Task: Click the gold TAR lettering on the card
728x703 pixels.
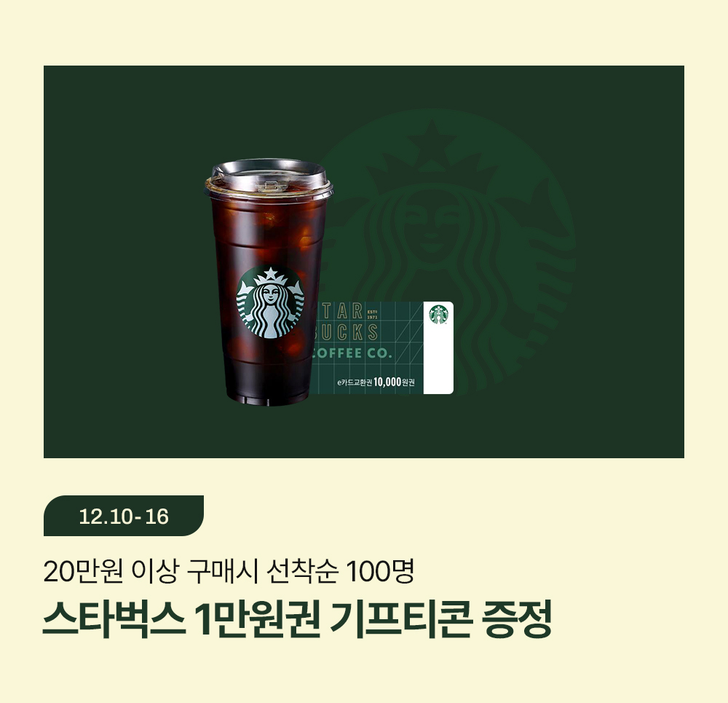Action: (343, 311)
